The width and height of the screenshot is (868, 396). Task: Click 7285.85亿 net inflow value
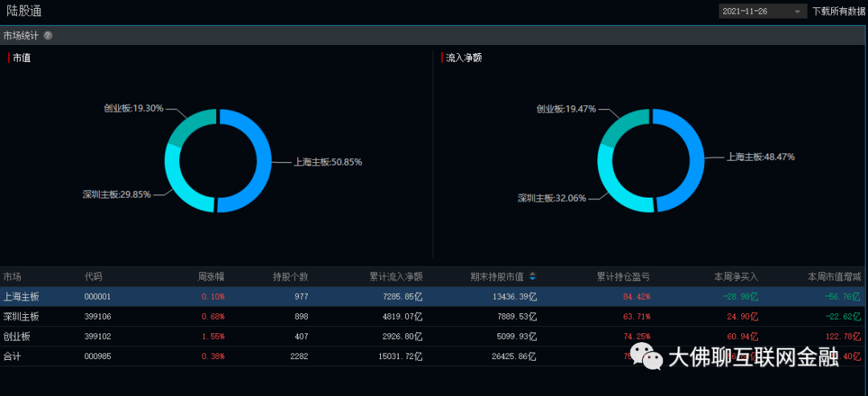[x=401, y=296]
